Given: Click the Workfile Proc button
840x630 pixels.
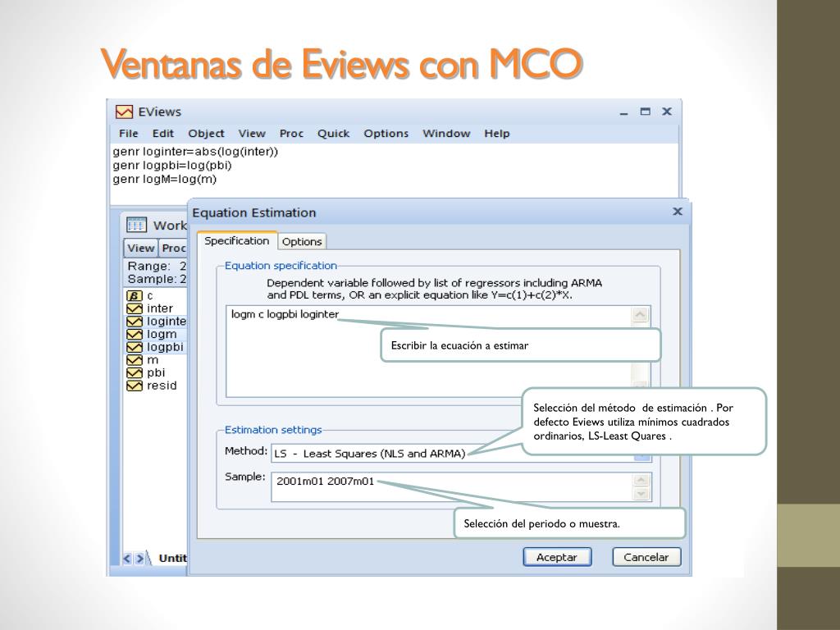Looking at the screenshot, I should [174, 248].
